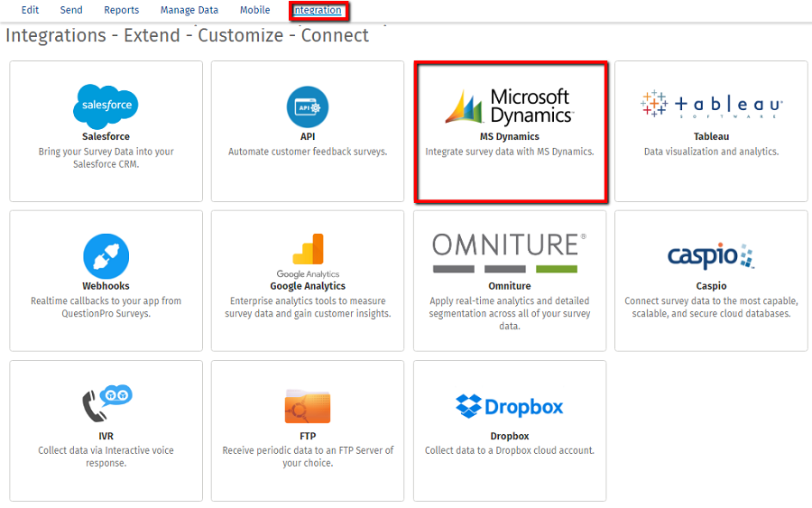Click the FTP title label
The height and width of the screenshot is (508, 812).
[x=308, y=436]
